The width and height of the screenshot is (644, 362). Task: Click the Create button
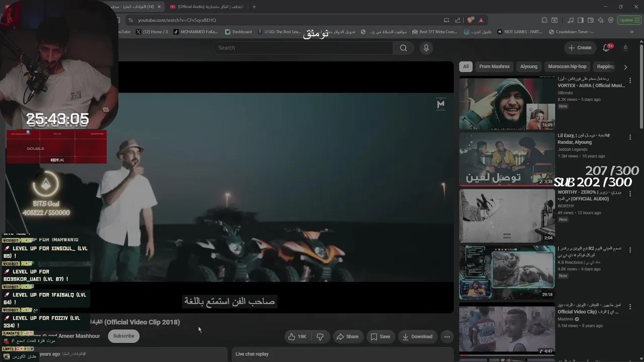pos(580,48)
